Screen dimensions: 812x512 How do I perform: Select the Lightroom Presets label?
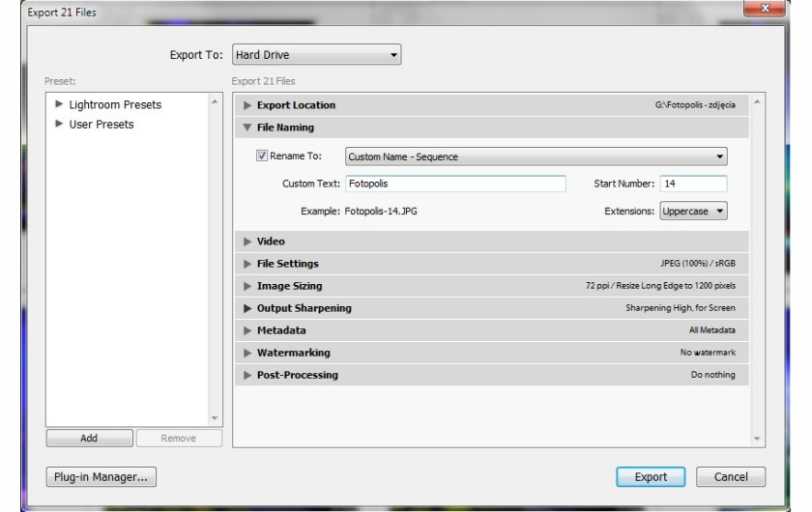115,104
